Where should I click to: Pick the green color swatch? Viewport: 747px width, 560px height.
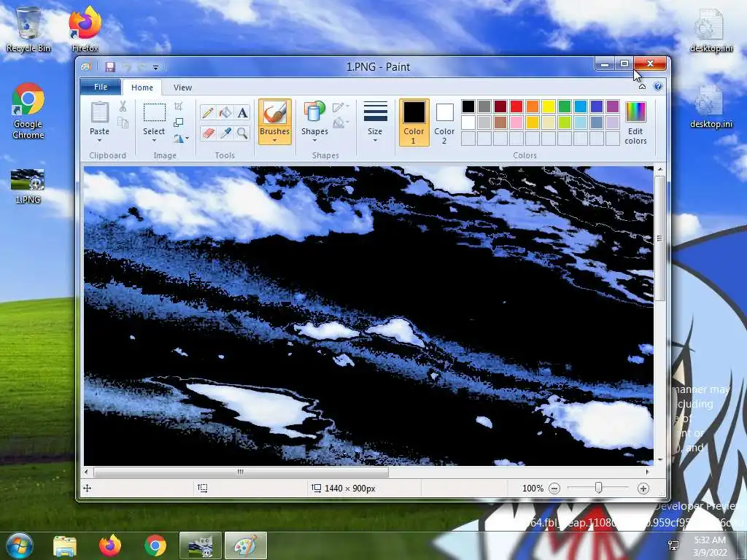tap(565, 106)
